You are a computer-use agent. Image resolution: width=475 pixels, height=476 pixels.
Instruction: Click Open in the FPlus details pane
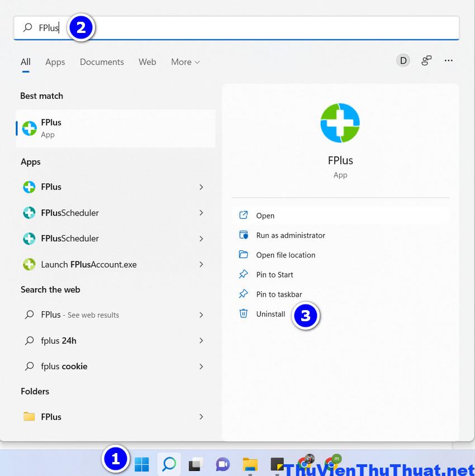(340, 216)
